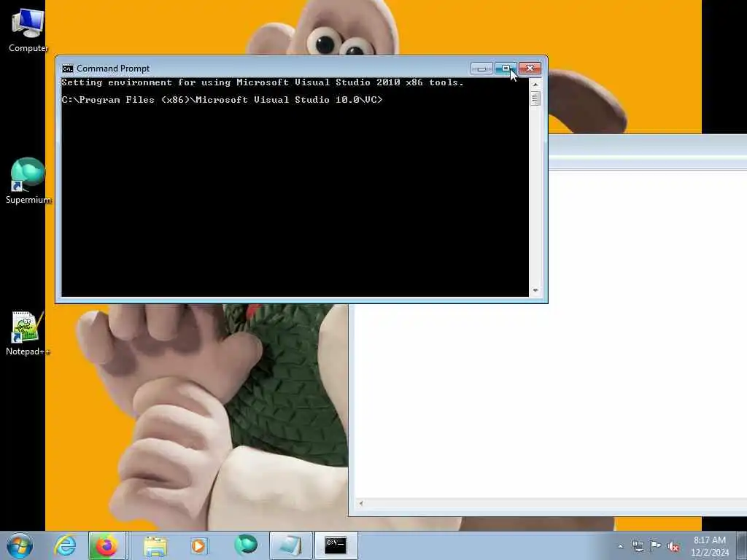747x560 pixels.
Task: Open Action Center flag icon
Action: 656,545
